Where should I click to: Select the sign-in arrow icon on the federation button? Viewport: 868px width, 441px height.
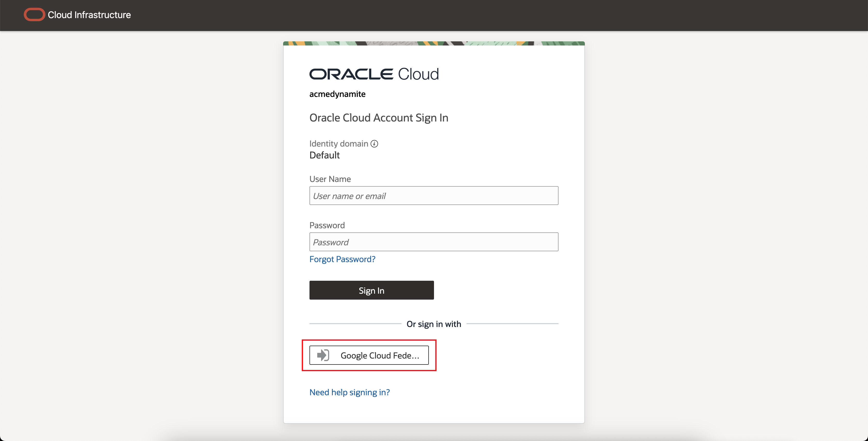coord(322,355)
